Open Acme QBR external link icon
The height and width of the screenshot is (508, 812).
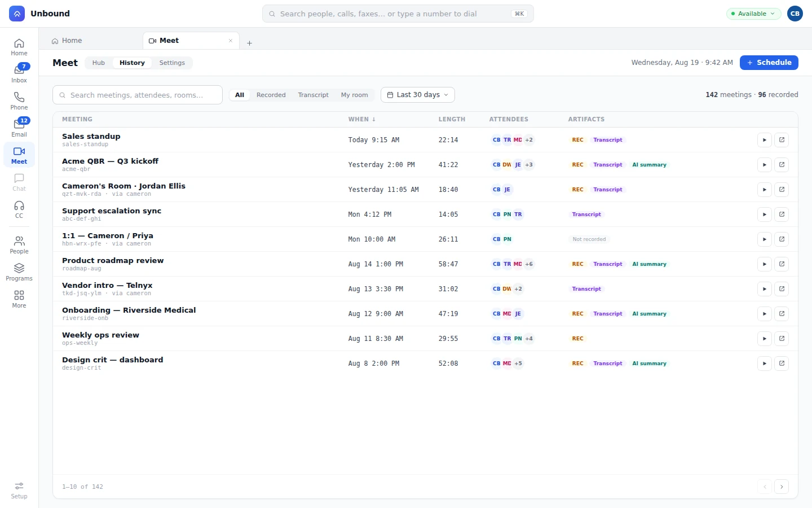782,165
